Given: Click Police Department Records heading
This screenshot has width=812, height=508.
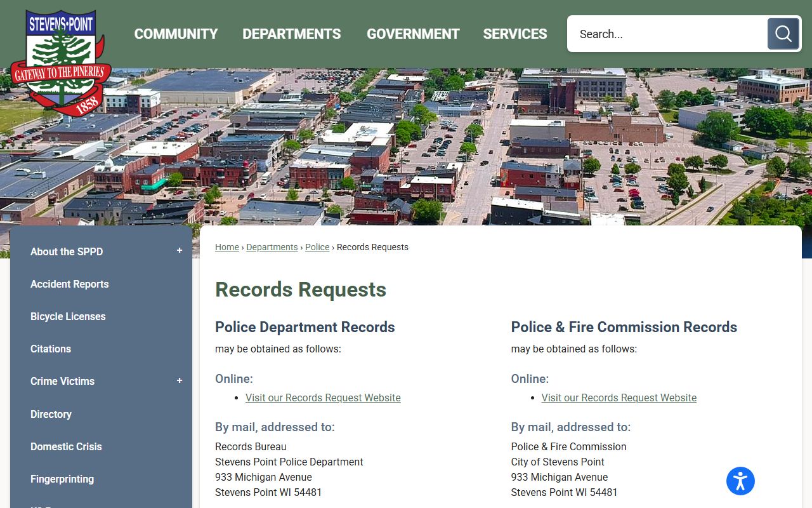Looking at the screenshot, I should (305, 327).
